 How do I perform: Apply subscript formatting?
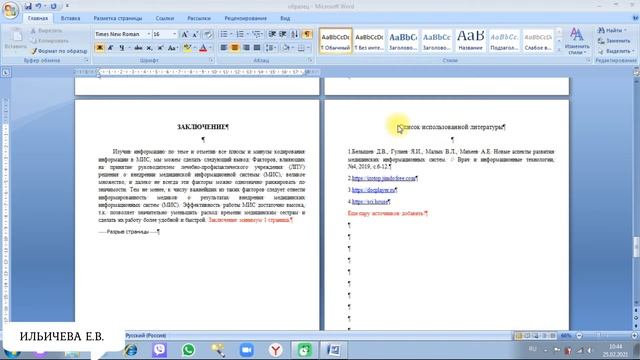click(149, 48)
